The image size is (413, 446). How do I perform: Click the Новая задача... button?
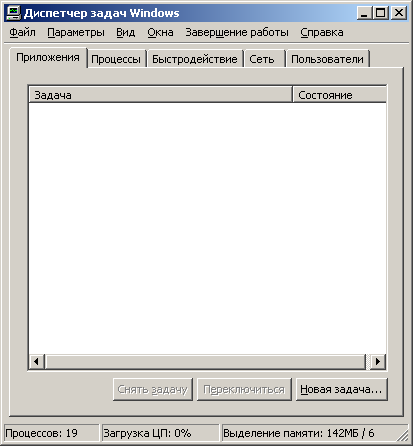[341, 389]
